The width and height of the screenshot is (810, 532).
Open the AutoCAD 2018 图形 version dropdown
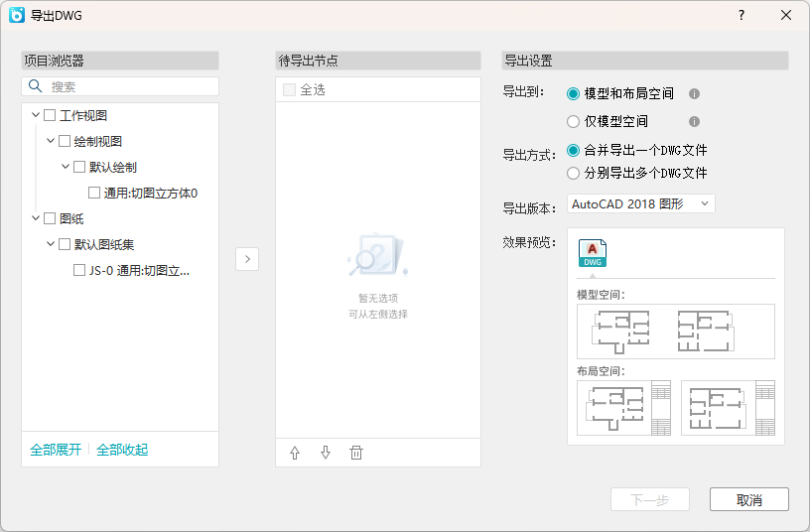[x=640, y=203]
